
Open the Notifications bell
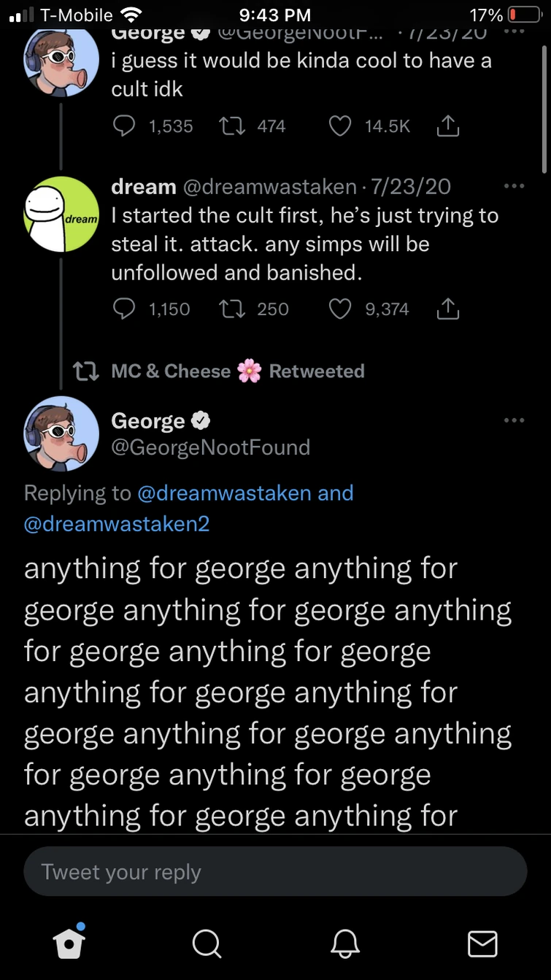[344, 943]
